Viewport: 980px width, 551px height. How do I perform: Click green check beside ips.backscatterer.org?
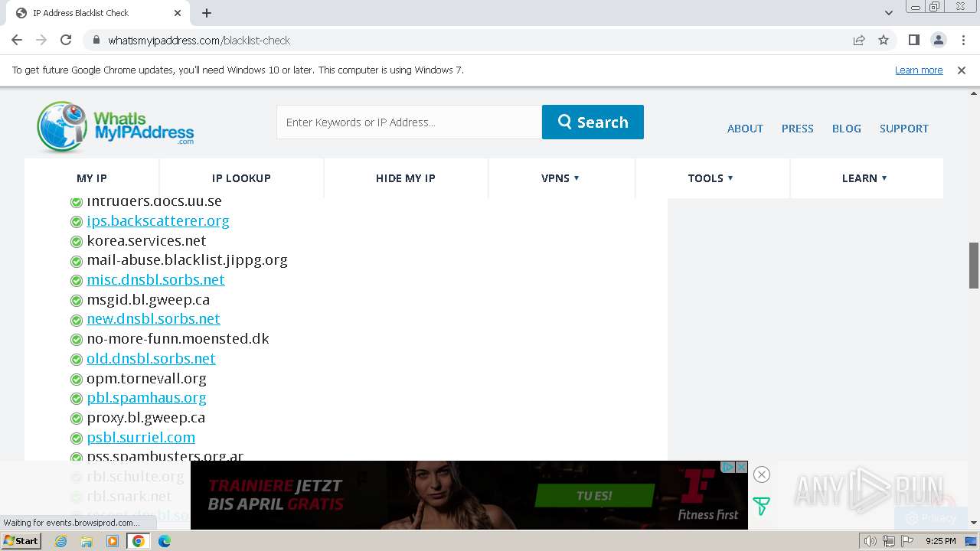(x=77, y=222)
